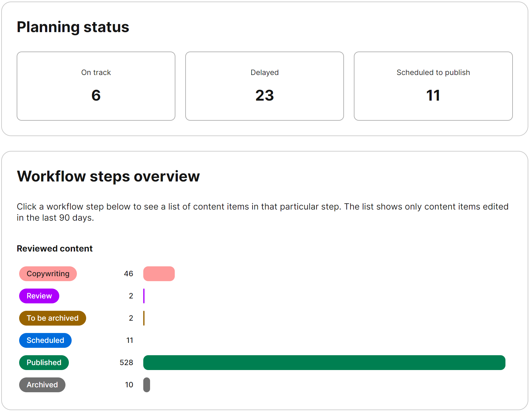Click the Reviewed content section label
Image resolution: width=532 pixels, height=412 pixels.
(x=55, y=248)
